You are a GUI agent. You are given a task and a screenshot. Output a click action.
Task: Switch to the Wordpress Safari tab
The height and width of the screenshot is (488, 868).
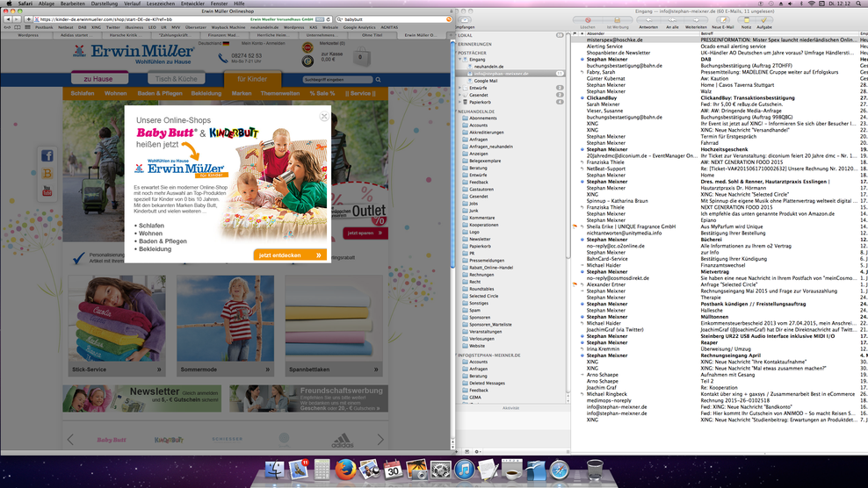(x=28, y=35)
